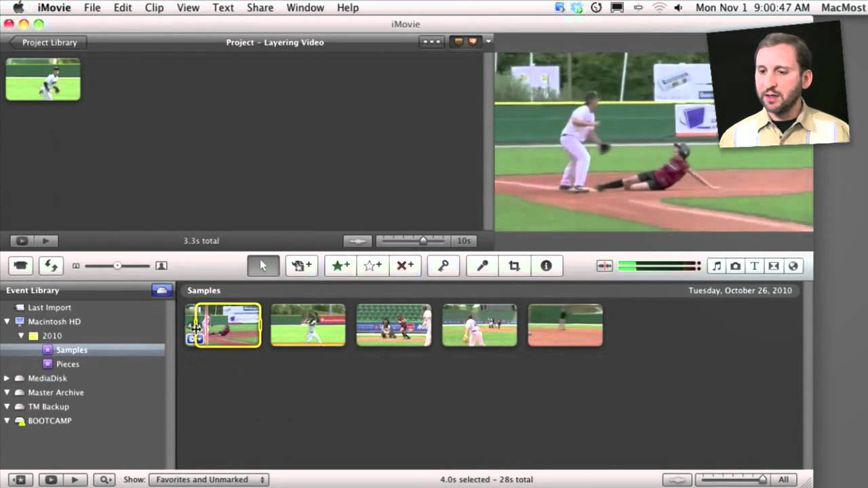Screen dimensions: 868x488
Task: Collapse TM Backup drive
Action: (x=7, y=407)
